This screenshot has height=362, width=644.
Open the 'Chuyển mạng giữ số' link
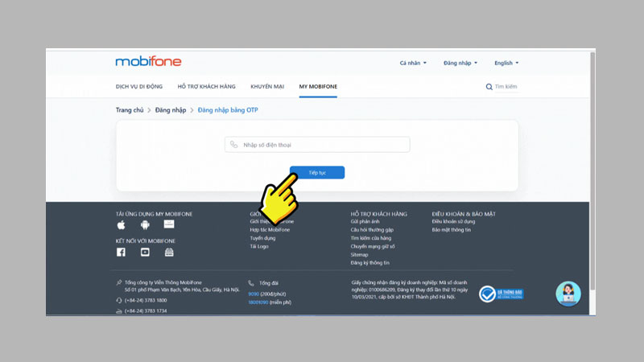(x=373, y=246)
